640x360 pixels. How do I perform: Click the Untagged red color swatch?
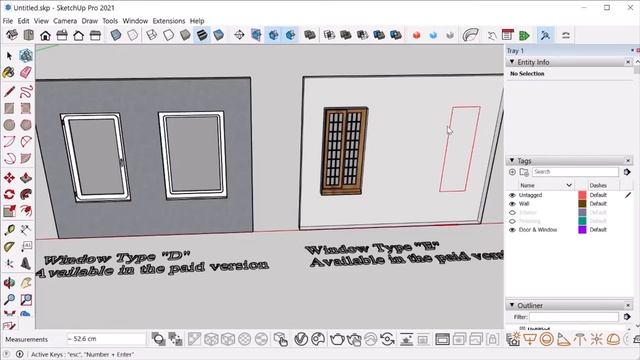582,195
